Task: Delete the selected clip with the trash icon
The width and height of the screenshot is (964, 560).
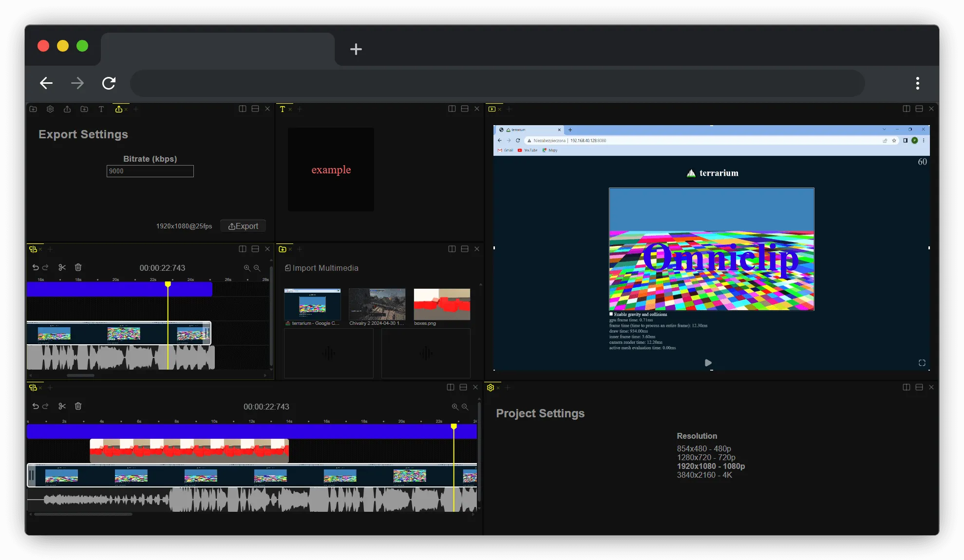Action: (x=78, y=267)
